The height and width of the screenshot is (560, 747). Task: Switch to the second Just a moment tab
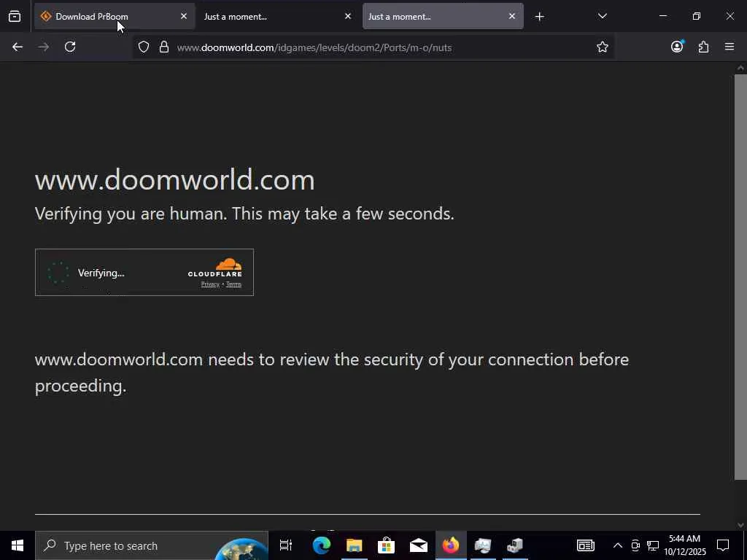click(x=443, y=16)
